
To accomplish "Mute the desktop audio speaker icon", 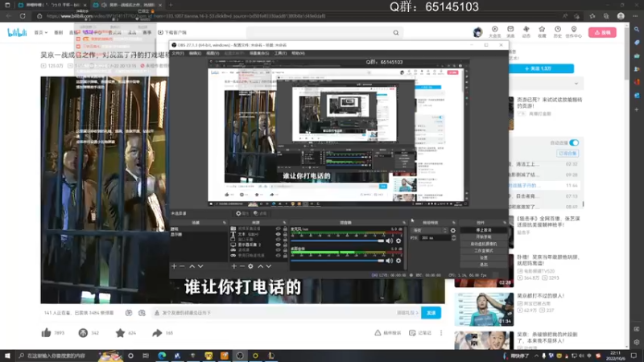I will point(390,261).
